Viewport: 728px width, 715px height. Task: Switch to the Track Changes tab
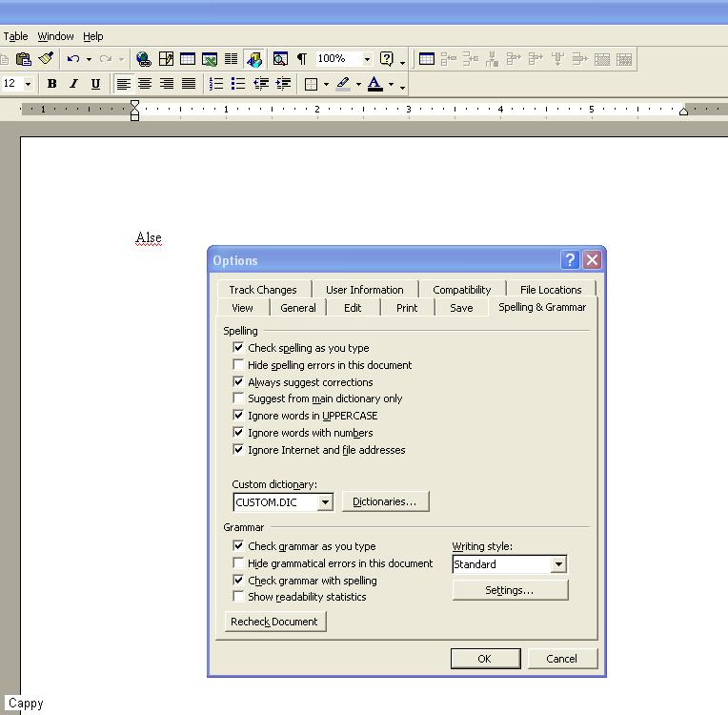(263, 290)
